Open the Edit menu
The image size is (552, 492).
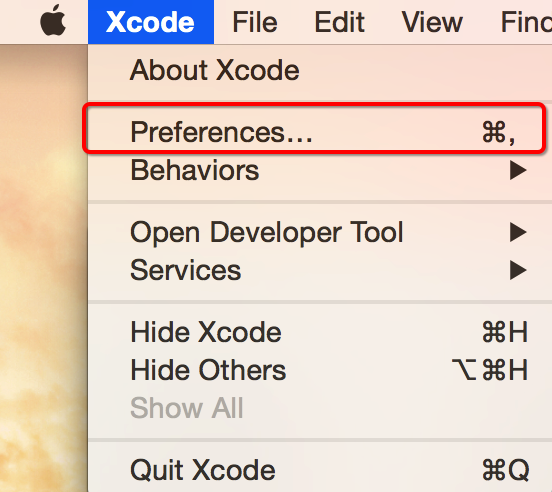[x=339, y=22]
